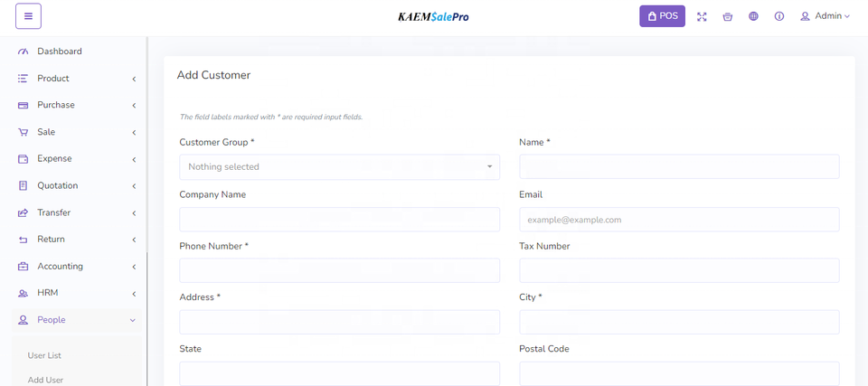This screenshot has height=386, width=868.
Task: Toggle the hamburger menu button
Action: 28,16
